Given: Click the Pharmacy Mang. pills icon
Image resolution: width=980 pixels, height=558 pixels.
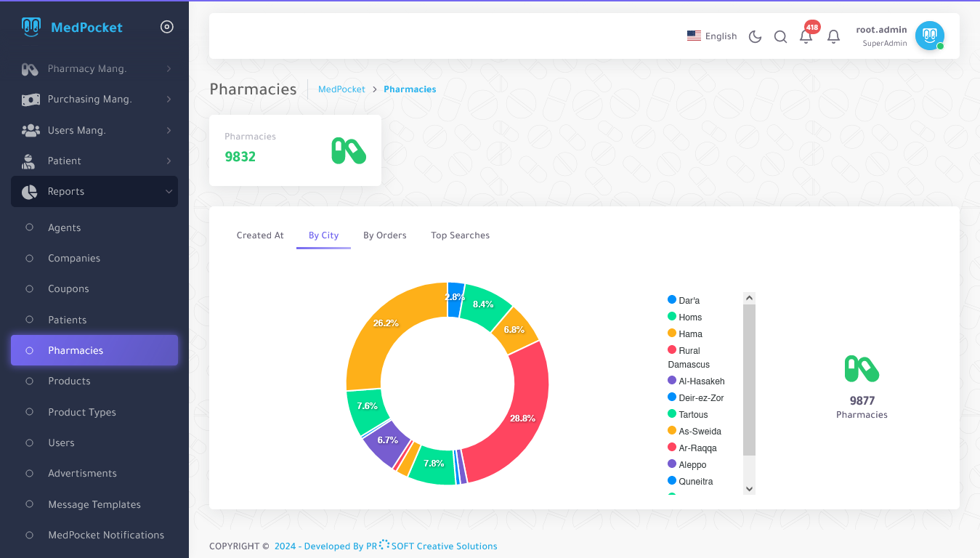Looking at the screenshot, I should pos(30,69).
